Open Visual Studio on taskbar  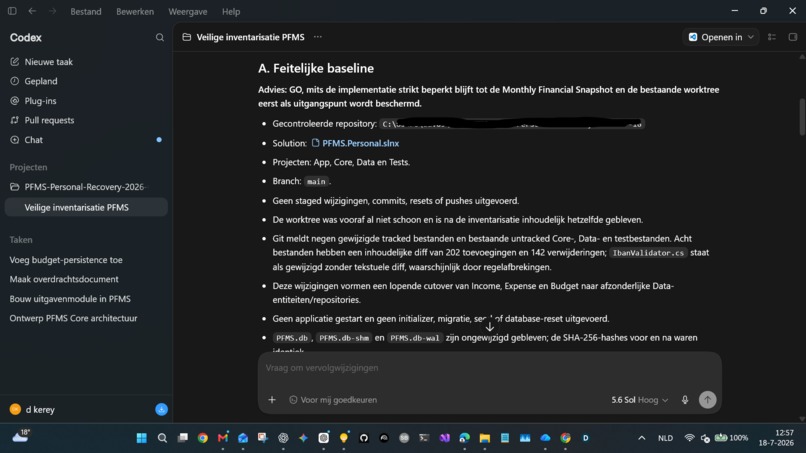[x=445, y=438]
